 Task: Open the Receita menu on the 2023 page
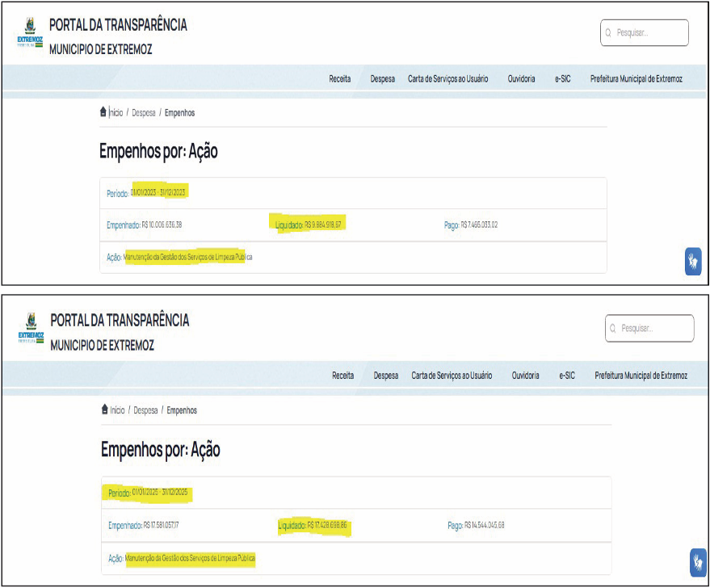pyautogui.click(x=339, y=79)
